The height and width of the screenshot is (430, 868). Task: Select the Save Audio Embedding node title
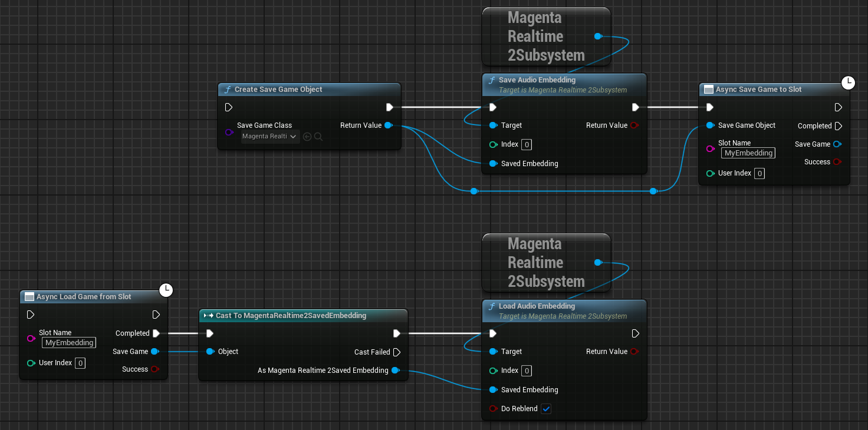click(537, 80)
